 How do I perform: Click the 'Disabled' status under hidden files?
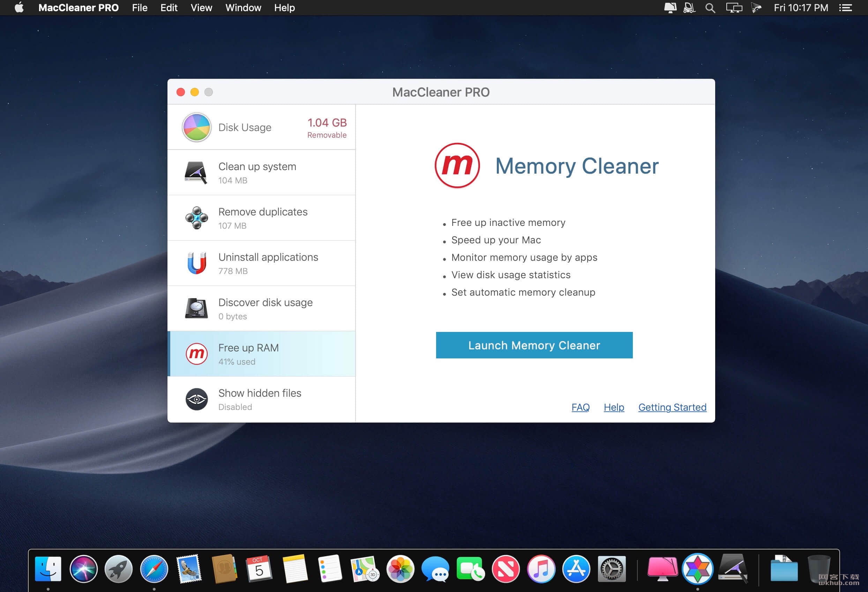click(235, 407)
